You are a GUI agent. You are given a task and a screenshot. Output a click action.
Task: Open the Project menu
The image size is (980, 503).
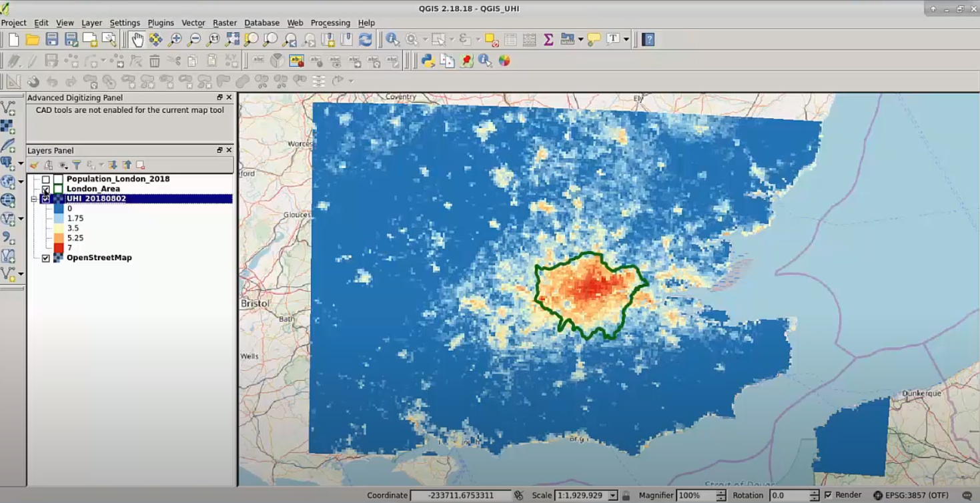(13, 23)
